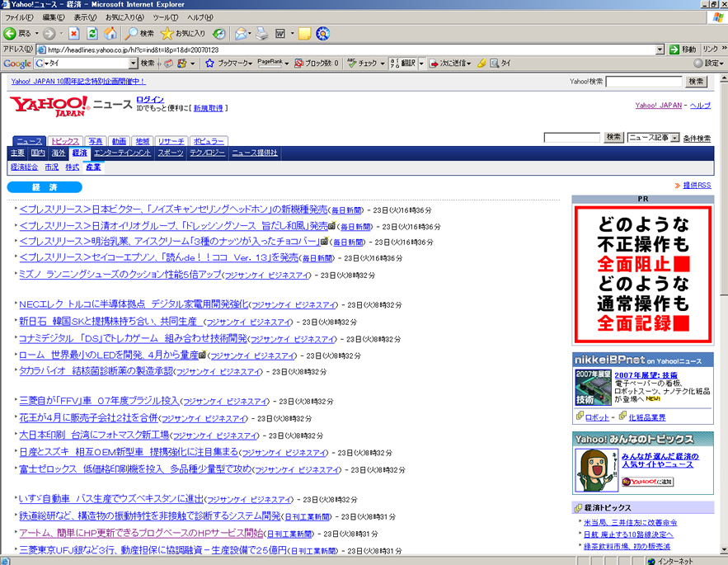Click the Yahoo! JAPAN logo
Viewport: 728px width, 565px height.
point(49,106)
